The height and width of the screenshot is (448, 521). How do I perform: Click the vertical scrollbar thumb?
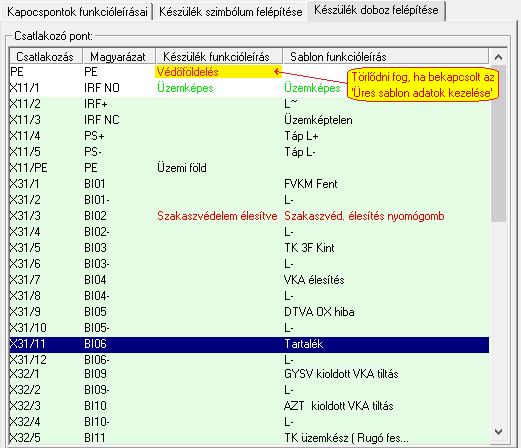click(498, 143)
